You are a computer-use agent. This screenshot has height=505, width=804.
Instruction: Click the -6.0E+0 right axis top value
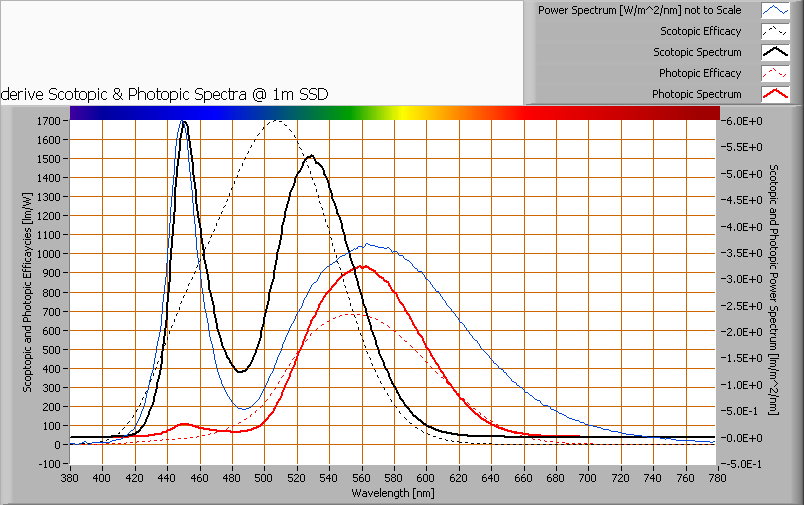pos(744,121)
